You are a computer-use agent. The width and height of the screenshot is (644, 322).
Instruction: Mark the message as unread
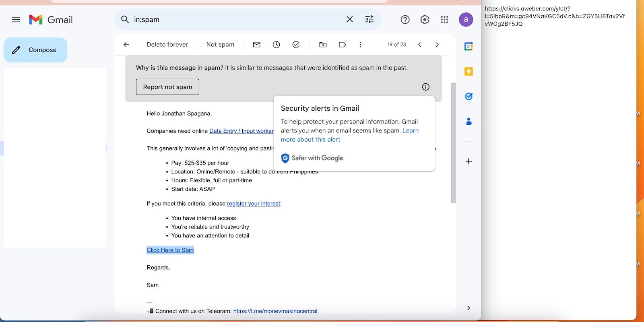[x=256, y=45]
